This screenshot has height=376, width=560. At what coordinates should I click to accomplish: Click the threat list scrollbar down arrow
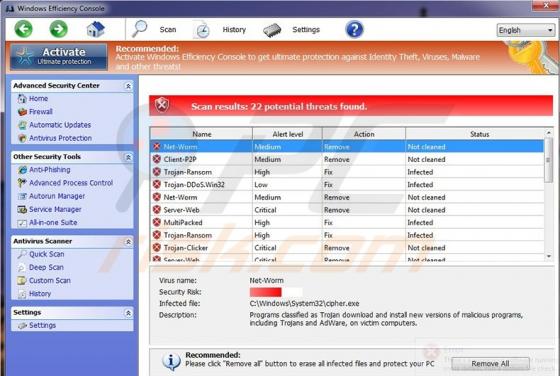549,256
